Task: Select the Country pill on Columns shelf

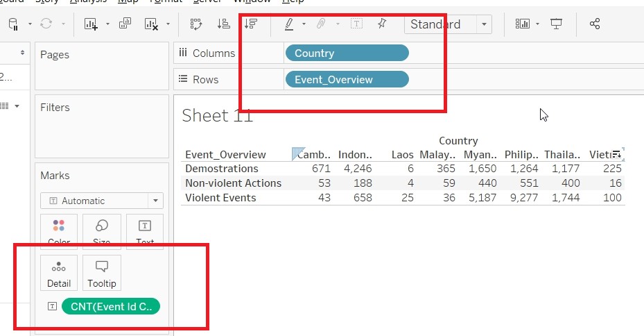Action: point(346,53)
